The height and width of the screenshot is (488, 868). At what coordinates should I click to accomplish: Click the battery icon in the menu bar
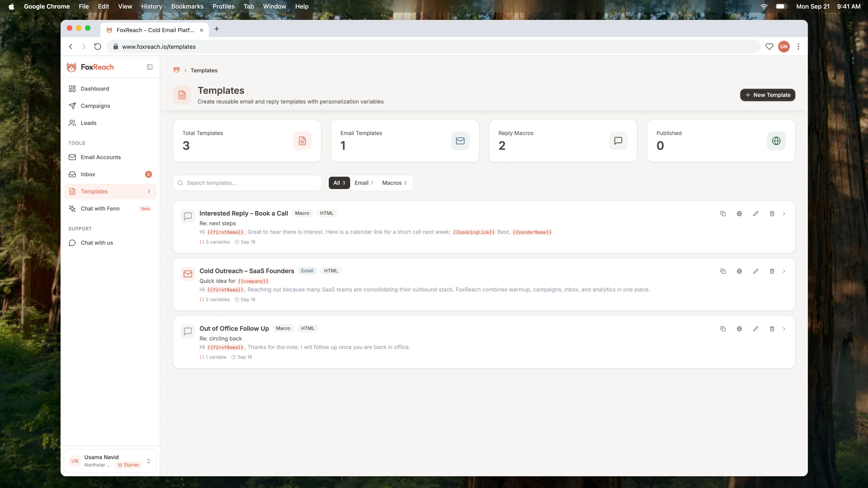(782, 6)
